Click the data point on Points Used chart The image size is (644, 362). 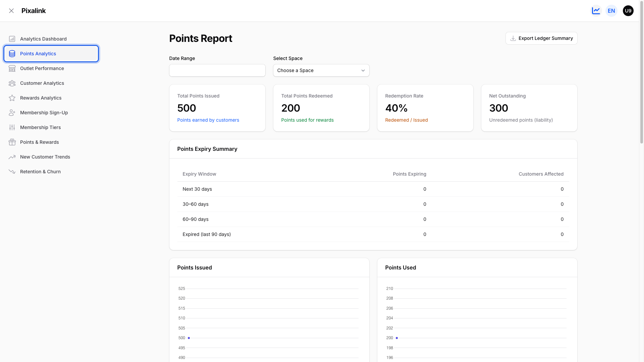pos(397,338)
